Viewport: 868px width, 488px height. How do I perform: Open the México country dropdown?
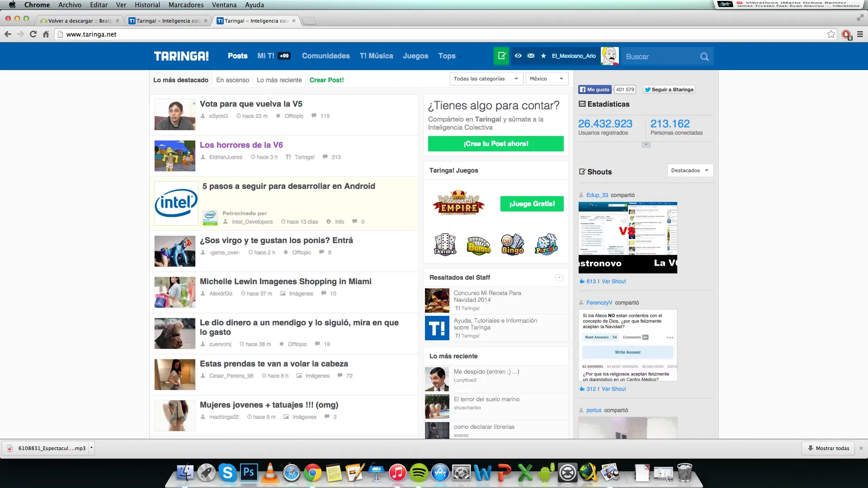point(547,79)
